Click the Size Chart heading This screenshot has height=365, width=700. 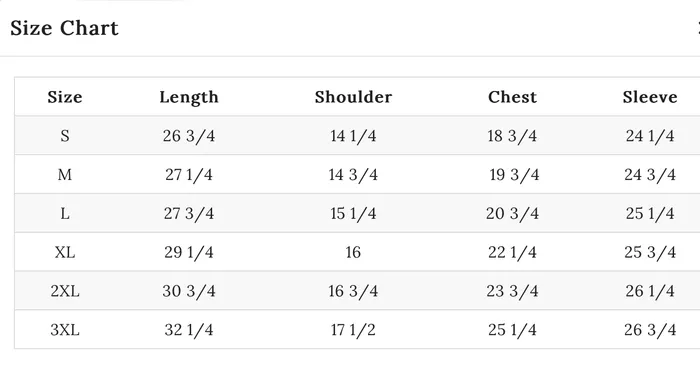[64, 28]
